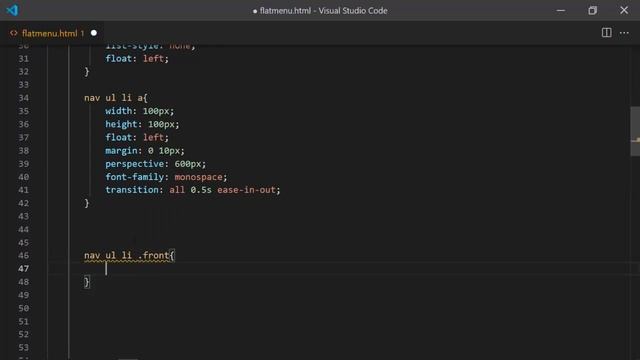Open the More Actions ellipsis menu
The width and height of the screenshot is (640, 360).
[624, 33]
